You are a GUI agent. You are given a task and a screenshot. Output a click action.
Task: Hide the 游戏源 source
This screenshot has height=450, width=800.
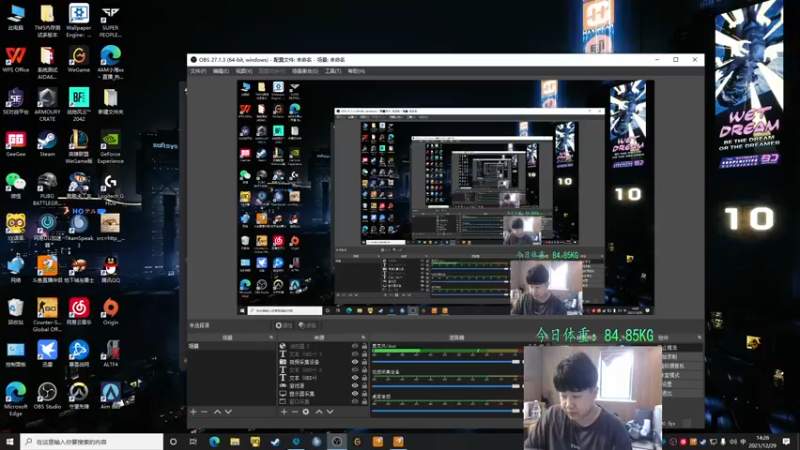point(355,386)
